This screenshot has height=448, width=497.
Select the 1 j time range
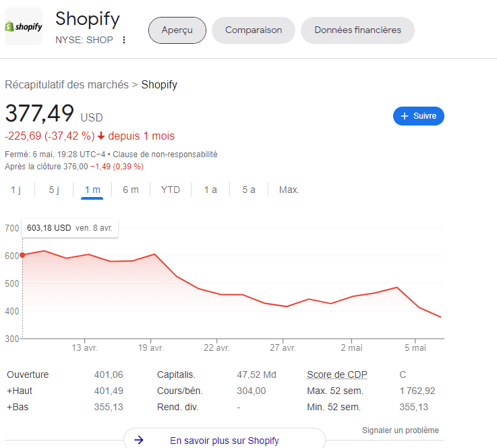point(16,190)
